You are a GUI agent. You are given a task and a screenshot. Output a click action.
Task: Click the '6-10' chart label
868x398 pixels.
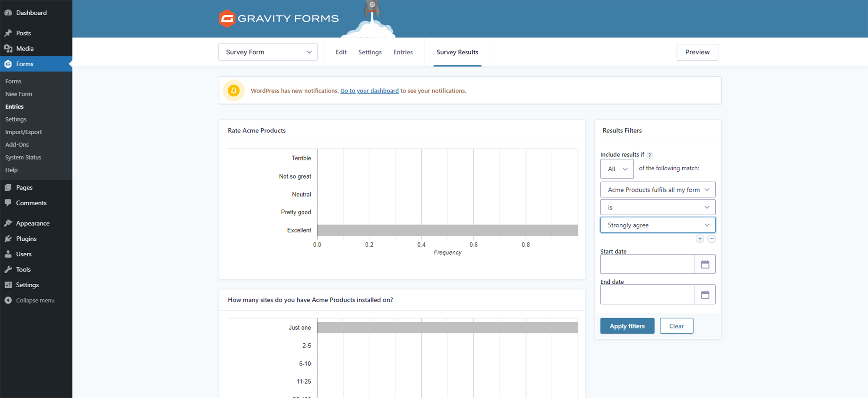(305, 364)
